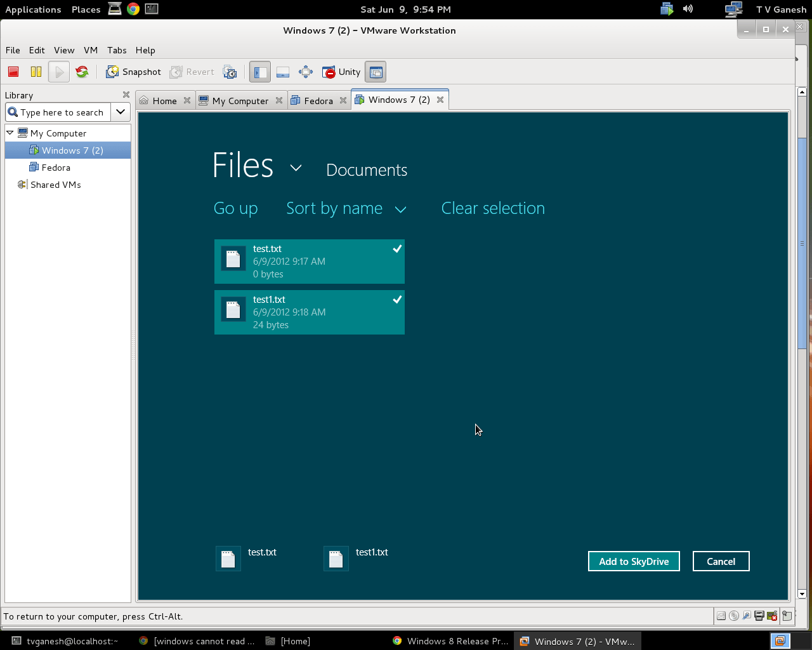Open the Places menu in the top panel
The width and height of the screenshot is (812, 650).
coord(86,10)
